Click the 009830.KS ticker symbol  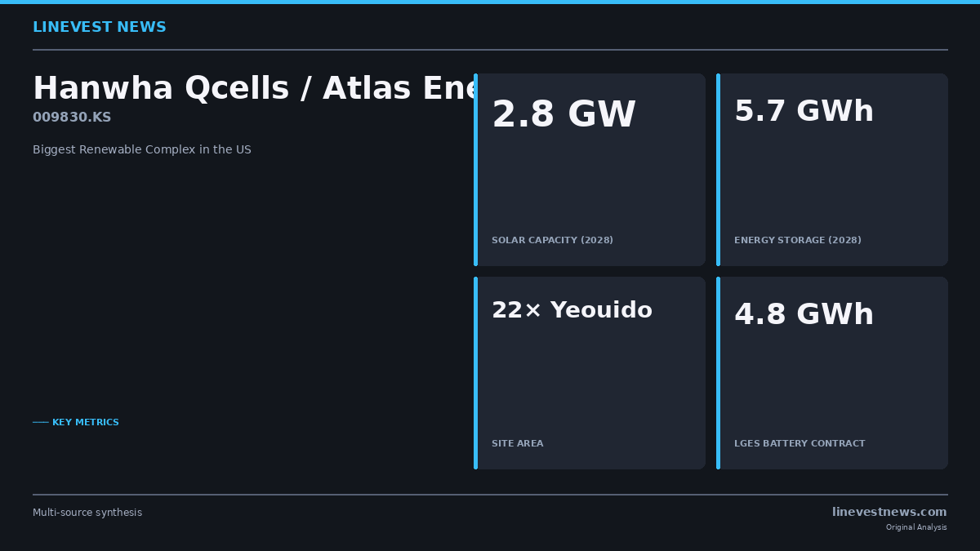tap(72, 118)
